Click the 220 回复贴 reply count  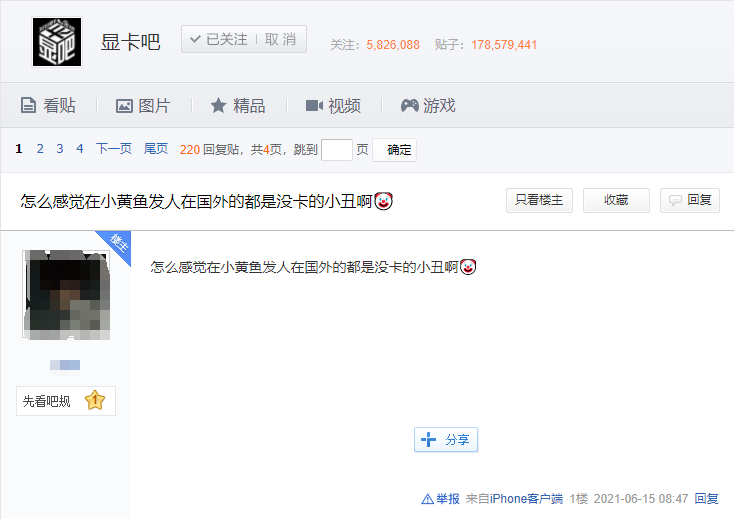[209, 149]
